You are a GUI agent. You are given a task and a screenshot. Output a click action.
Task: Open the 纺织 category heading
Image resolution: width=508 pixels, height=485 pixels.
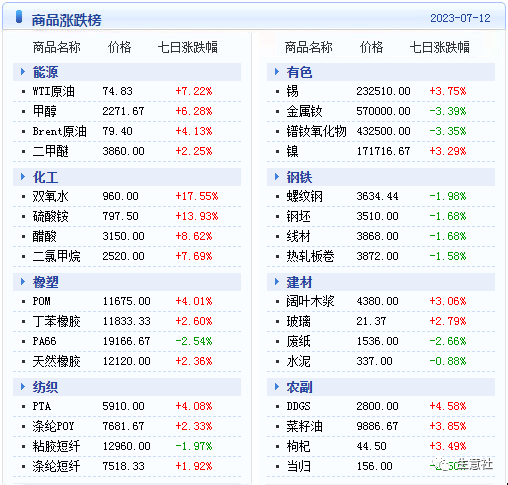click(x=45, y=387)
